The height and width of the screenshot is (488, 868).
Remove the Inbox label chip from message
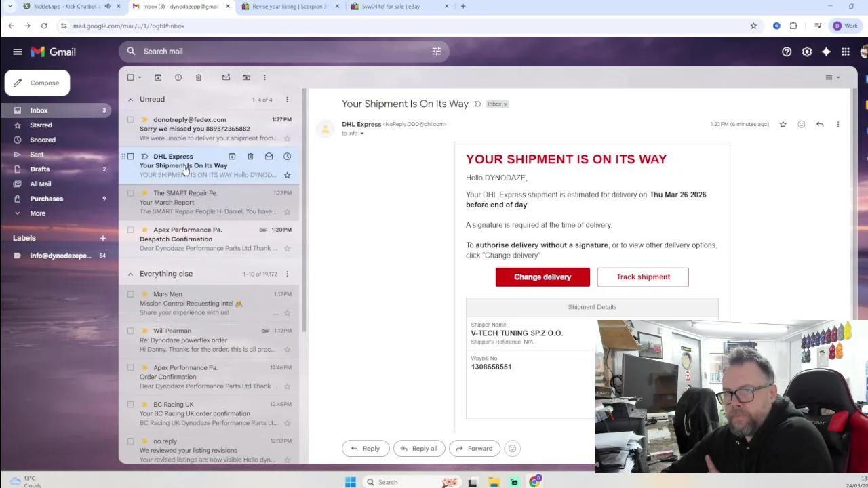[x=505, y=104]
